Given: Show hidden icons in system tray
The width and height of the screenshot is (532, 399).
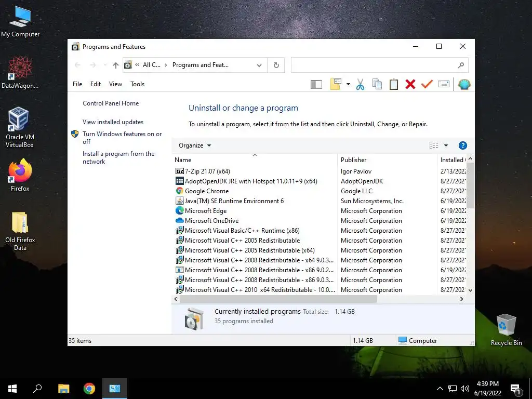Looking at the screenshot, I should pos(440,389).
